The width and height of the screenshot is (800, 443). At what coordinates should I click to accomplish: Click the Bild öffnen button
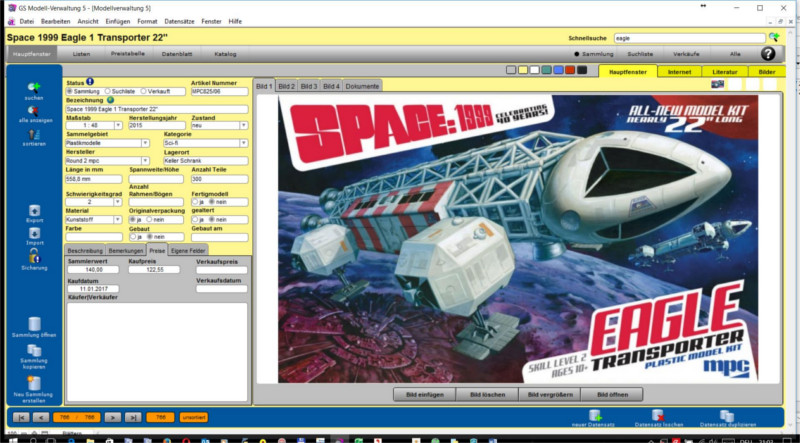pyautogui.click(x=612, y=395)
